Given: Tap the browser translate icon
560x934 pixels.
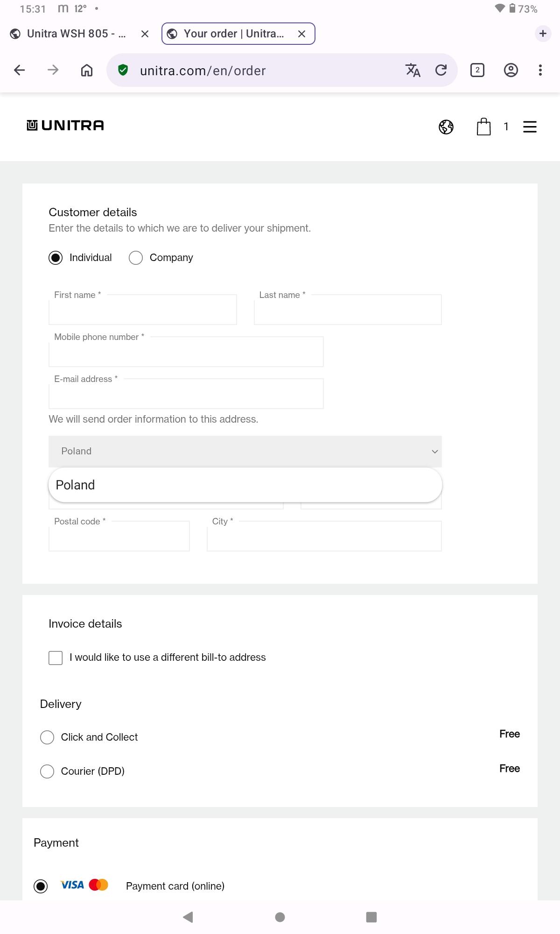Looking at the screenshot, I should (x=413, y=71).
